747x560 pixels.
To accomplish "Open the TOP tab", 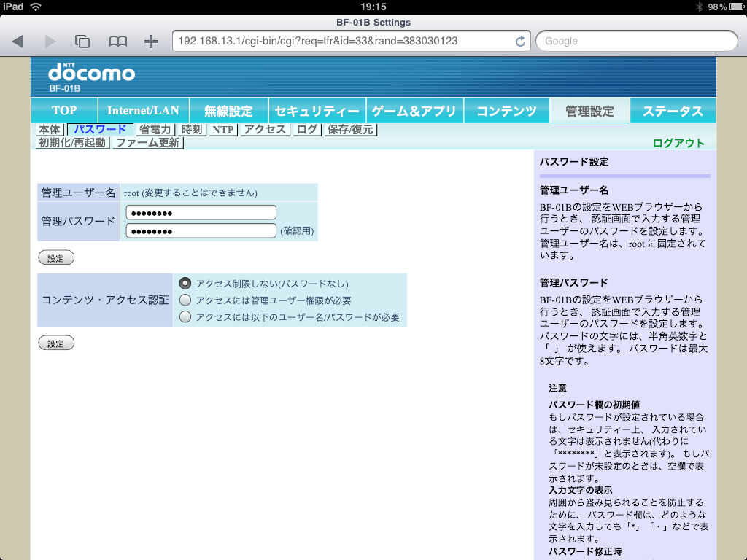I will pyautogui.click(x=64, y=111).
